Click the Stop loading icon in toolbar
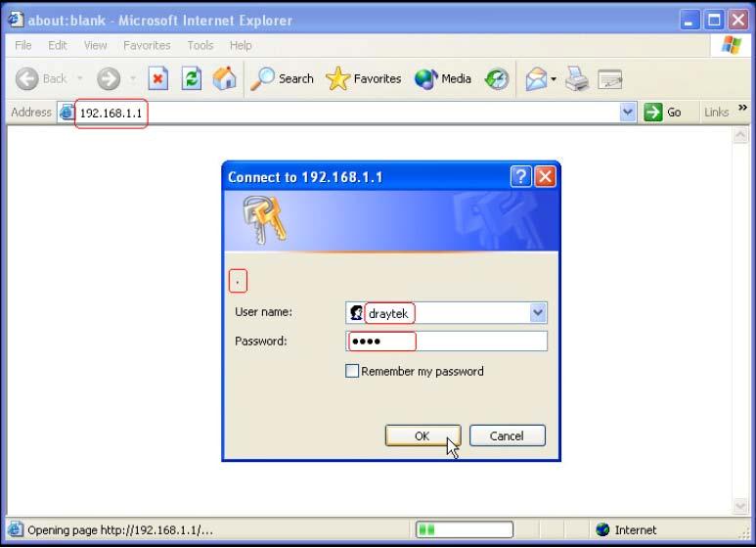 tap(158, 79)
